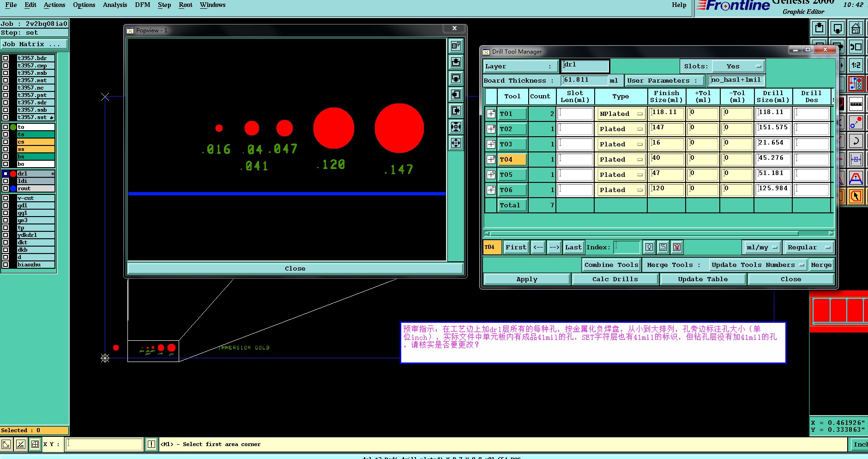
Task: Open the DFM menu
Action: (143, 5)
